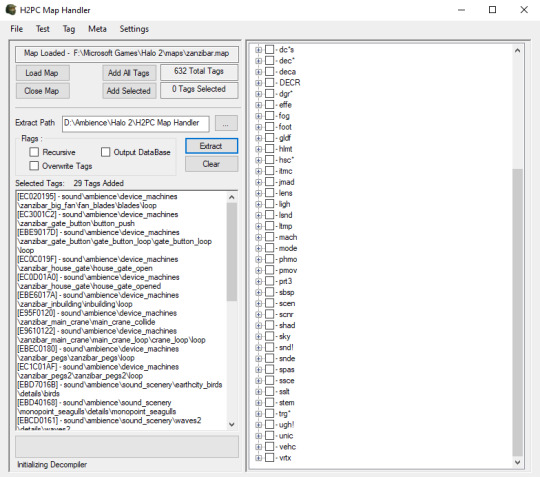The height and width of the screenshot is (477, 540).
Task: Click the 632 Total Tags field
Action: tap(199, 71)
